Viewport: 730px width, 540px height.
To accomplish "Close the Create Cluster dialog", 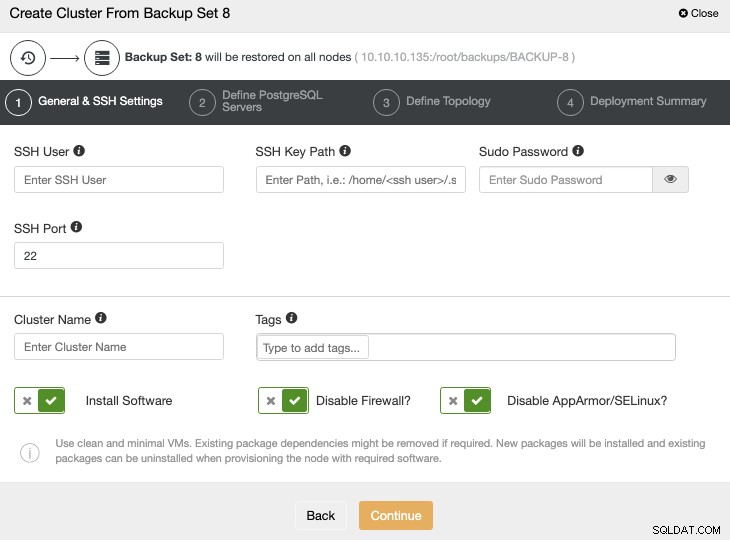I will [x=698, y=14].
